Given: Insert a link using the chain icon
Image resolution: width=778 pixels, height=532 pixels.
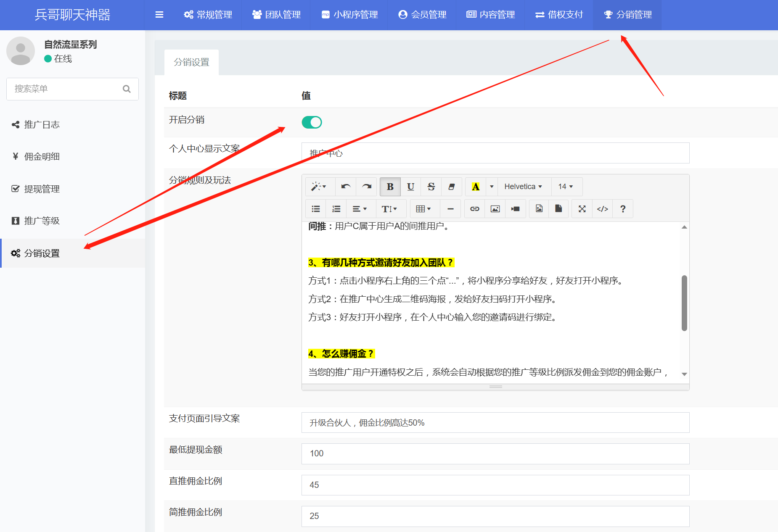Looking at the screenshot, I should tap(474, 209).
